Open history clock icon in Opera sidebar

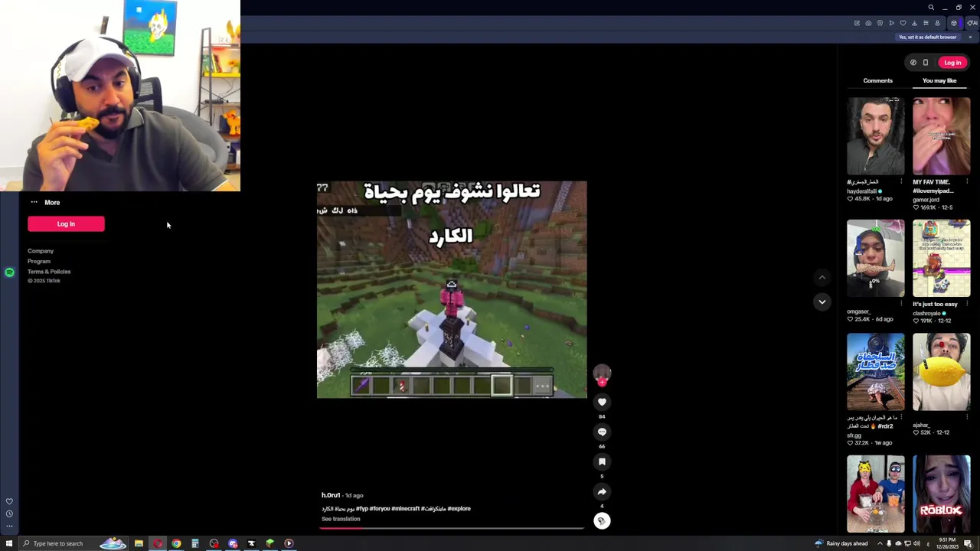click(x=9, y=514)
